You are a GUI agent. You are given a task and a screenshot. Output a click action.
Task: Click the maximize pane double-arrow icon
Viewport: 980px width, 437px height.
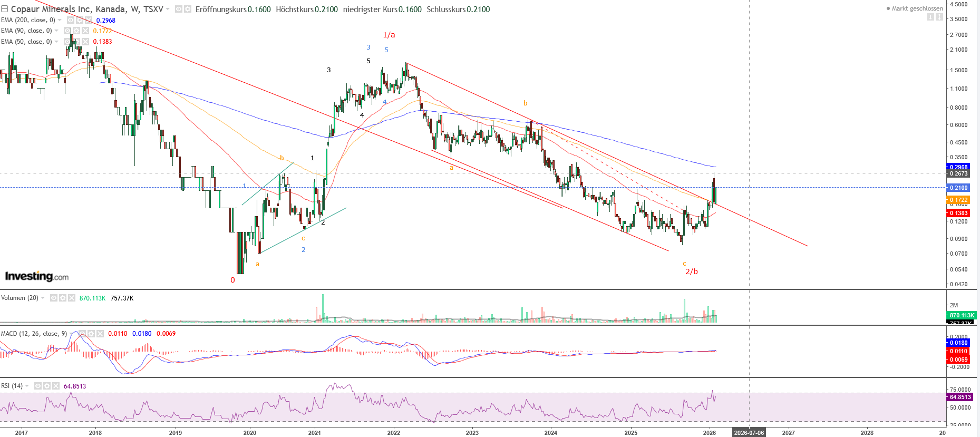pos(938,17)
